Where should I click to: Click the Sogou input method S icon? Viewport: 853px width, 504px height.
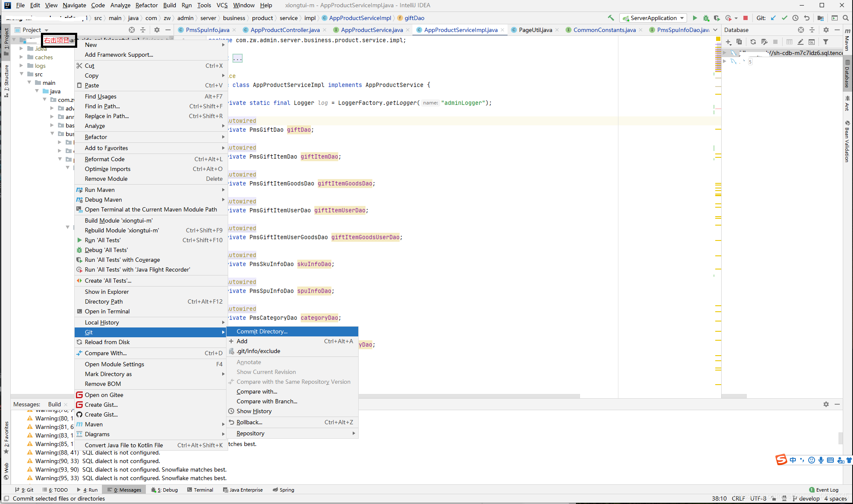click(x=781, y=460)
